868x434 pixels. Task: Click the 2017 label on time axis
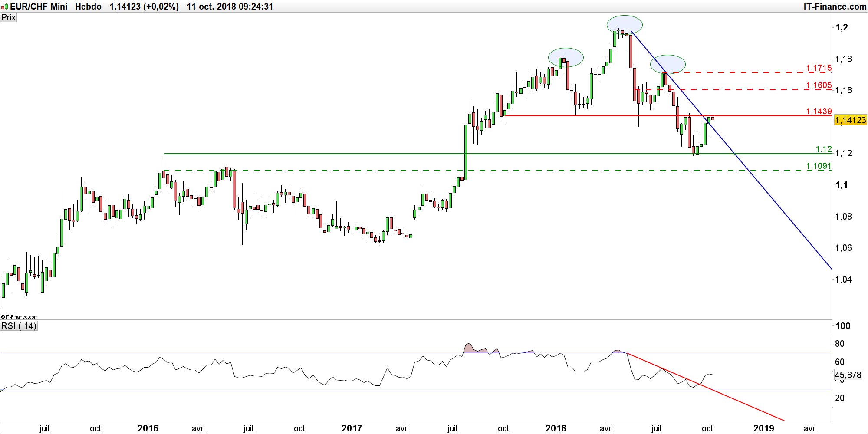click(x=352, y=428)
